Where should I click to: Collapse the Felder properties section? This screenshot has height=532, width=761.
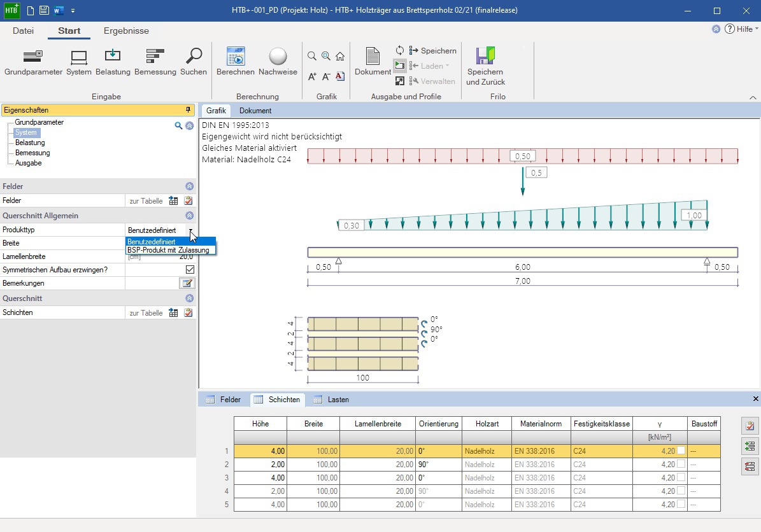(x=189, y=186)
